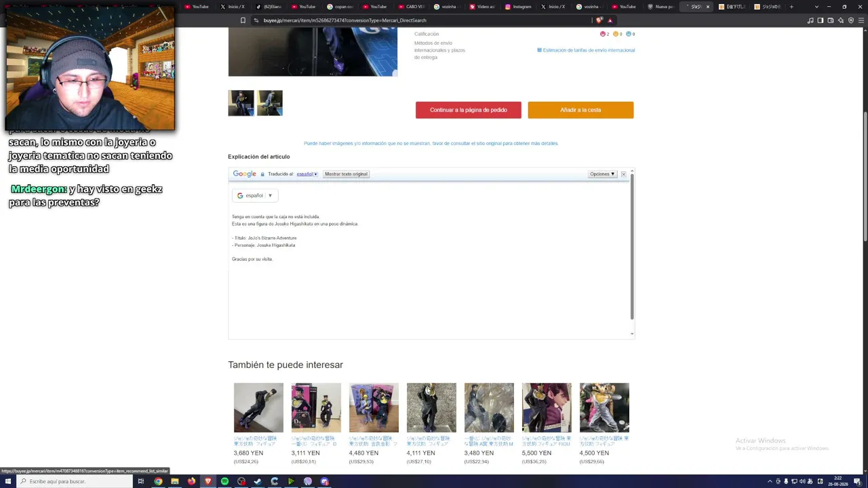Open the 3,480 YEN figure thumbnail

[489, 407]
